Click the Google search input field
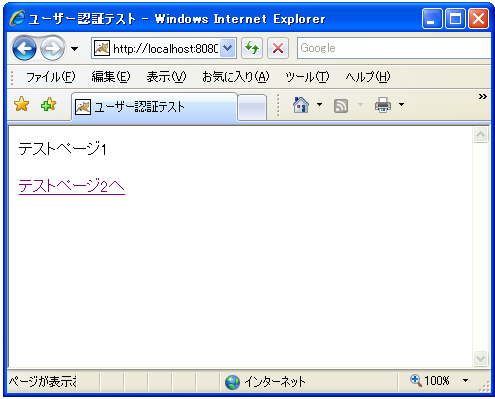 coord(394,48)
